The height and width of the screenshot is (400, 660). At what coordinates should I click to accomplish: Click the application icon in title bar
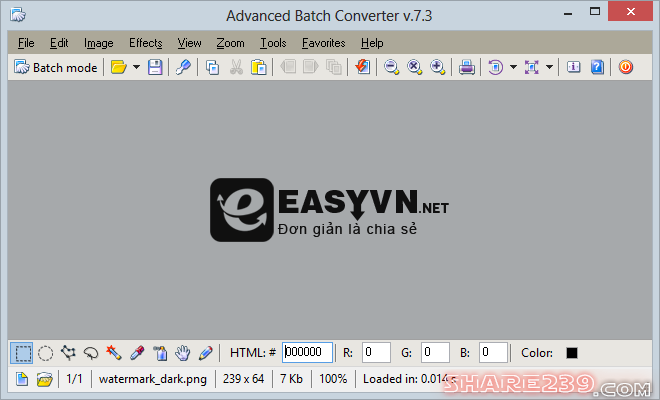coord(18,15)
